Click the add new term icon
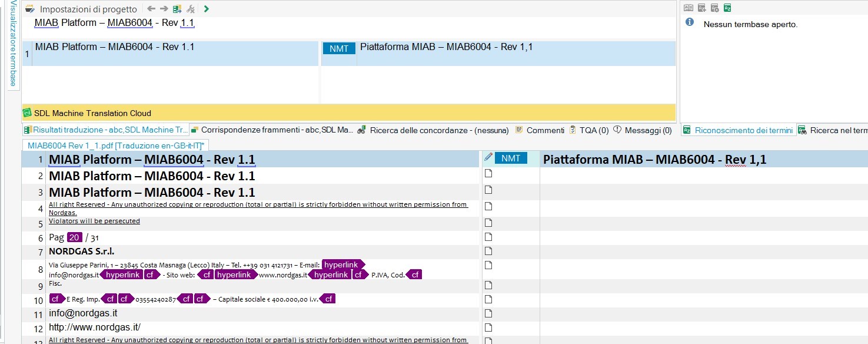 (701, 8)
